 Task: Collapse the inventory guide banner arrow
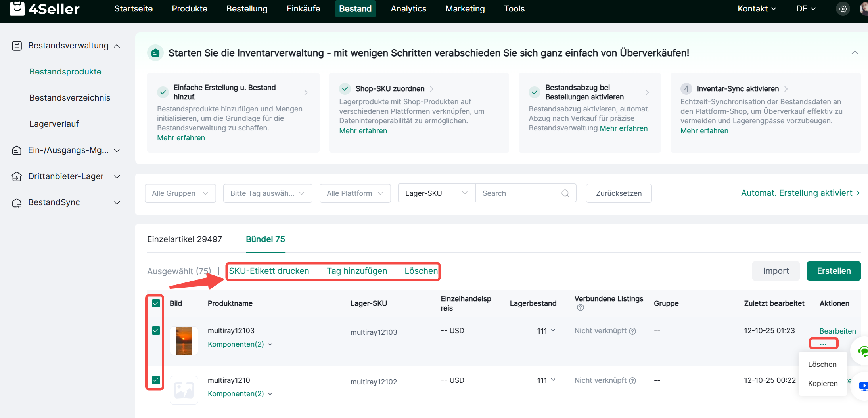855,53
